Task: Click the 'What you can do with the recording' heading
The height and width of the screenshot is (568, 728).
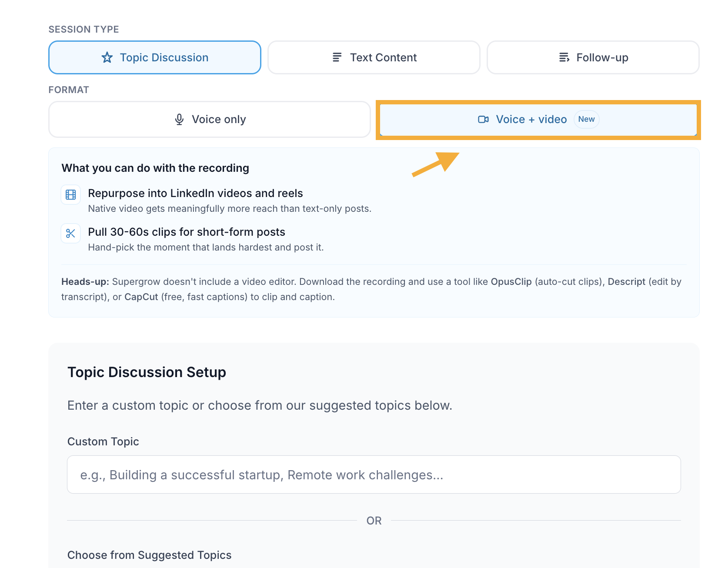Action: point(155,168)
